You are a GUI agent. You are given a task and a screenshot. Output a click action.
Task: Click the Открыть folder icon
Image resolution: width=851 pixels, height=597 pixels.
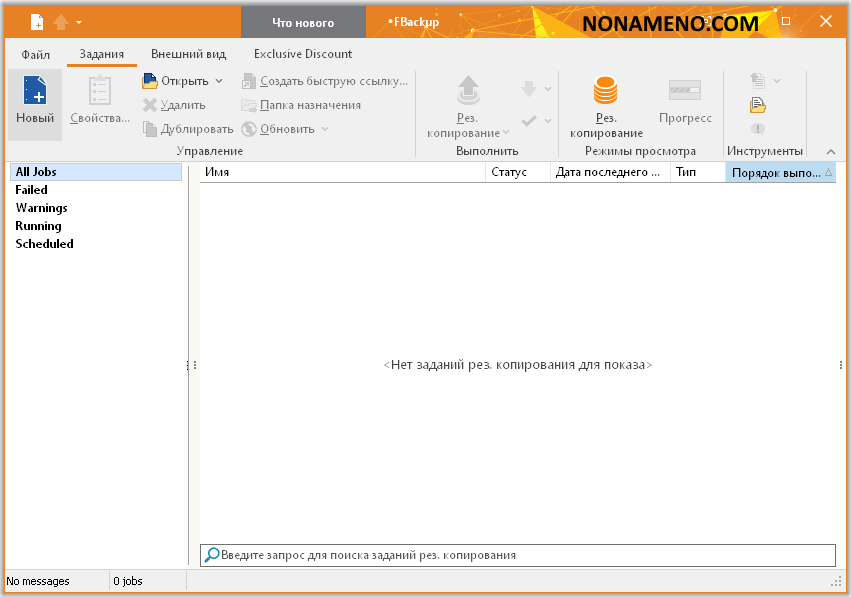[150, 81]
